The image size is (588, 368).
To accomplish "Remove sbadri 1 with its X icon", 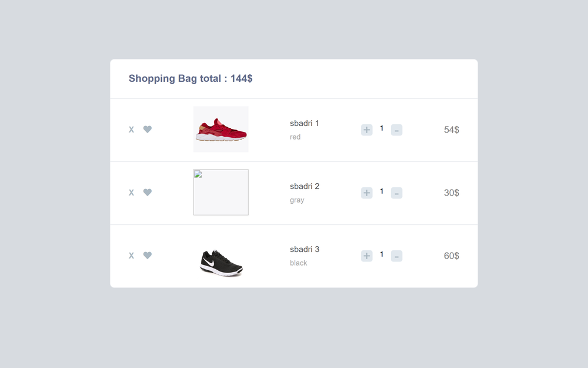I will pos(131,130).
